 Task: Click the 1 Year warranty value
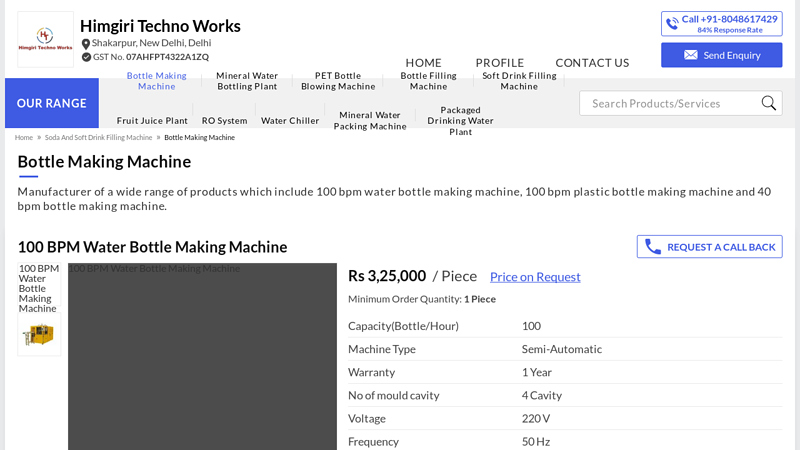(x=537, y=372)
